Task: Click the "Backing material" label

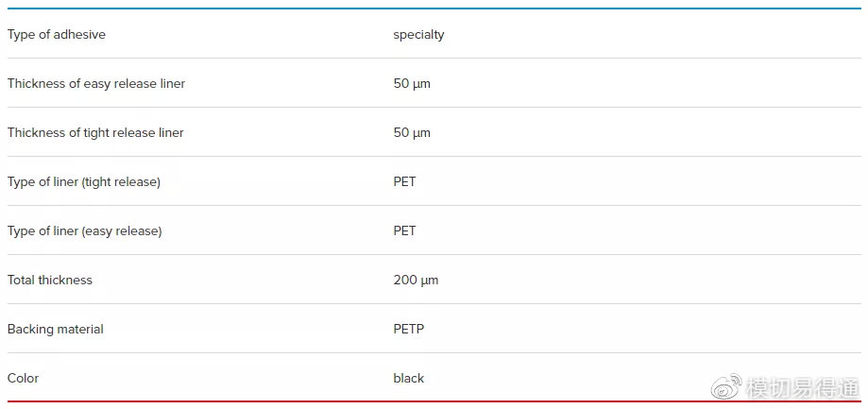Action: pyautogui.click(x=56, y=330)
